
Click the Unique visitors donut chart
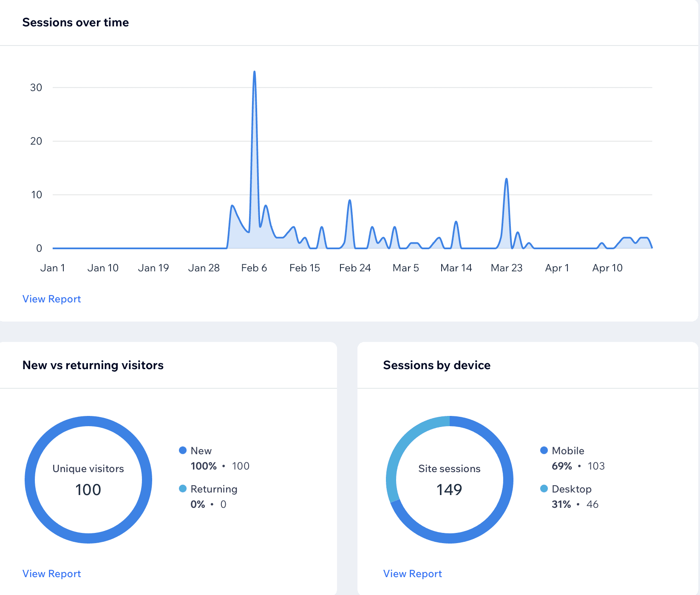pyautogui.click(x=88, y=480)
